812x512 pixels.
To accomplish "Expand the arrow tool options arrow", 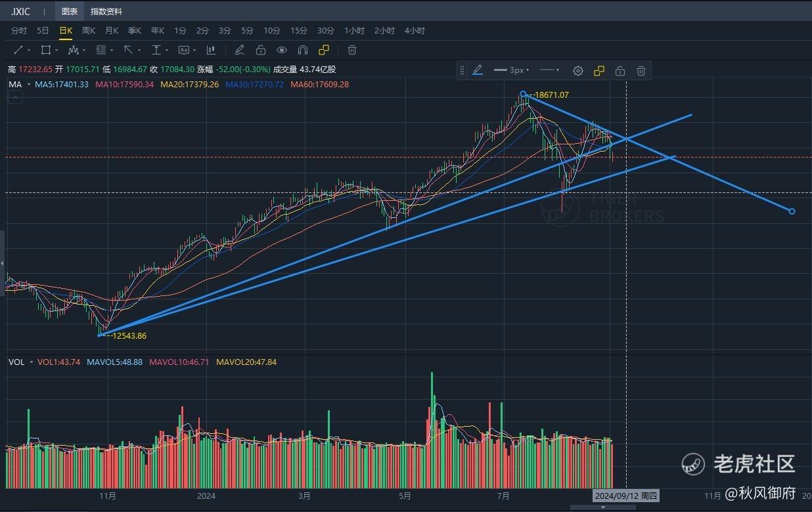I will [139, 51].
